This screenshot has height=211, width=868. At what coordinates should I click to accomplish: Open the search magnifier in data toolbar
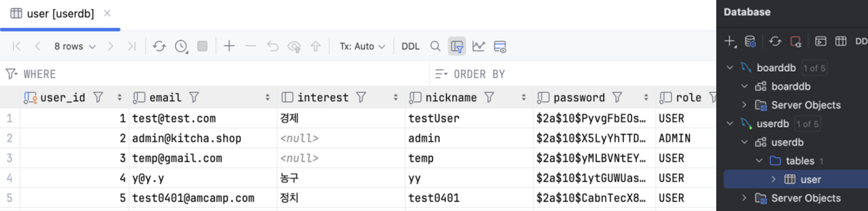pyautogui.click(x=435, y=46)
